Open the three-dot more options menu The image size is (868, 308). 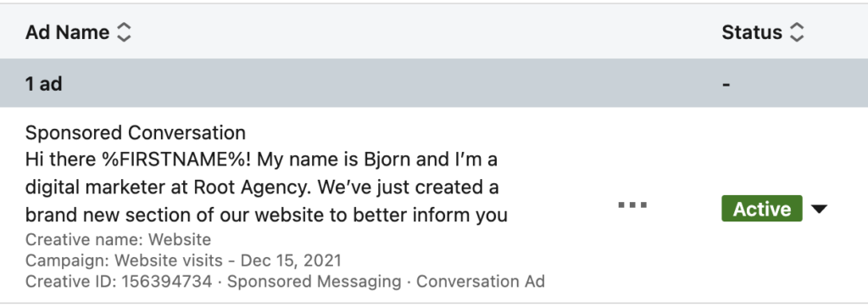[x=632, y=205]
